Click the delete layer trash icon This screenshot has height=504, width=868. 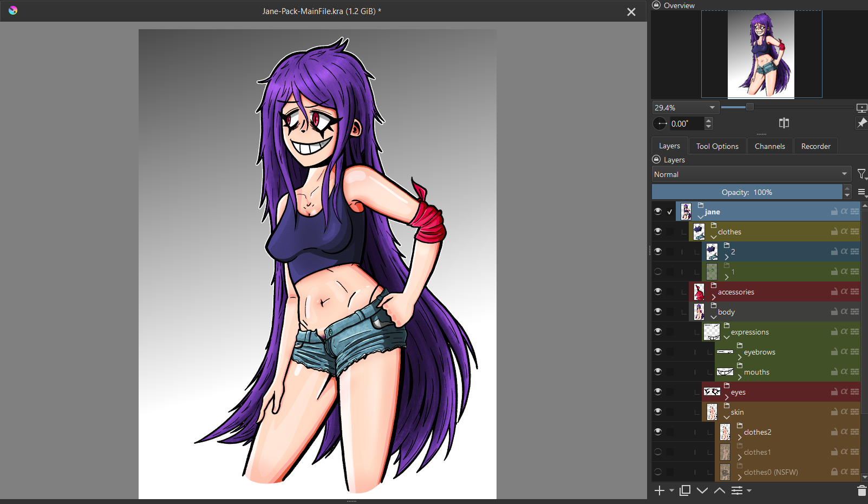(x=862, y=490)
